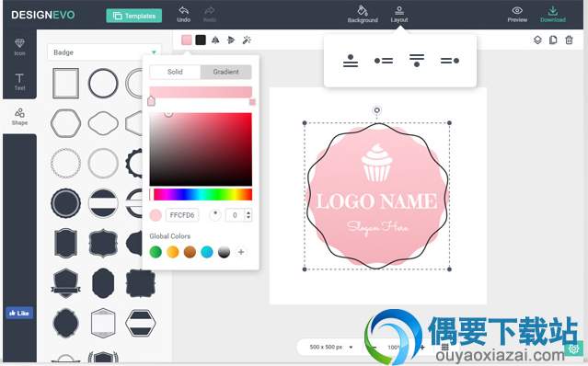Open the Text panel in sidebar
This screenshot has height=366, width=588.
19,82
